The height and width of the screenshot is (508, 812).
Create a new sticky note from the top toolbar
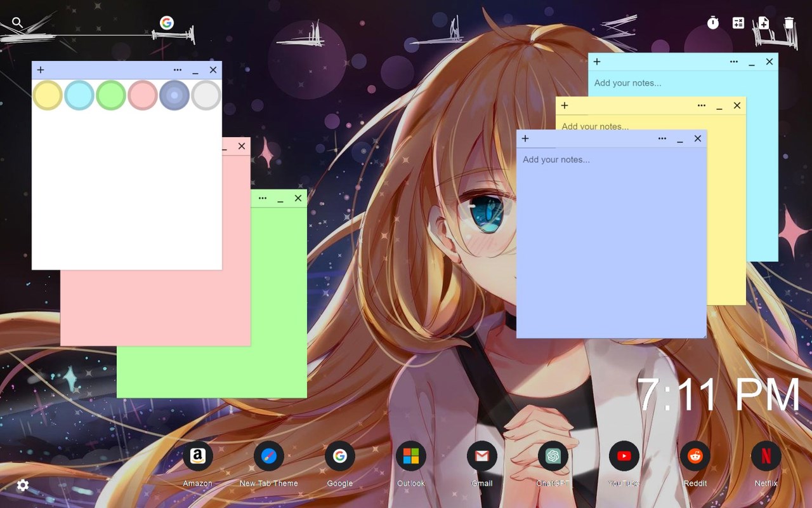(x=764, y=23)
